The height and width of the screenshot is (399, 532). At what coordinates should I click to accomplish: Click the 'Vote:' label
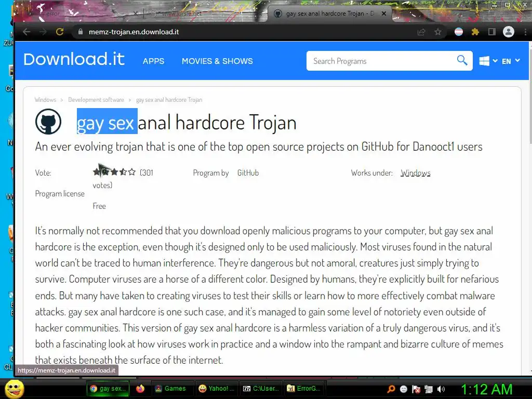click(43, 172)
